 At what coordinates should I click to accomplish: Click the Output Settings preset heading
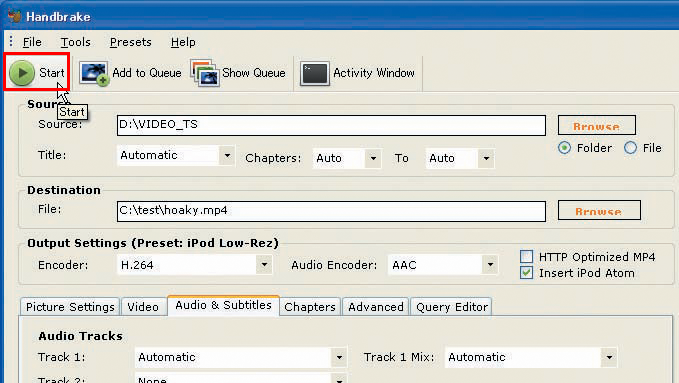coord(153,243)
